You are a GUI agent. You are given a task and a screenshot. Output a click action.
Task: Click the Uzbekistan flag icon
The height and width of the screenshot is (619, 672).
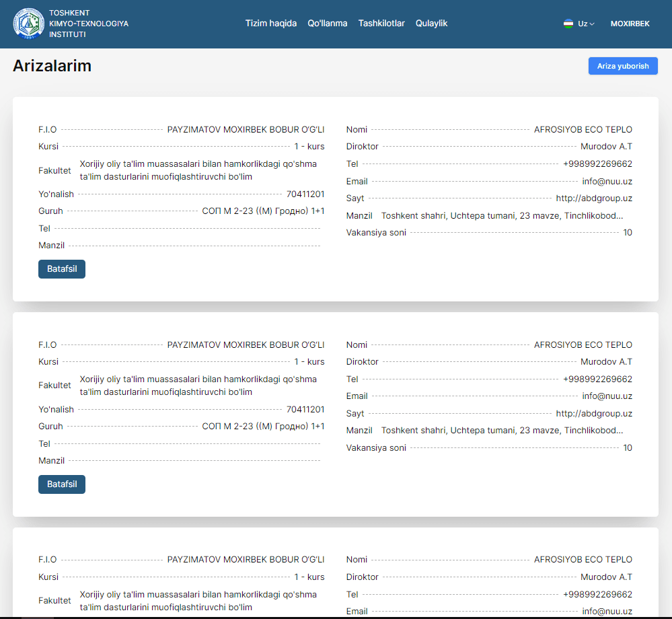click(568, 24)
